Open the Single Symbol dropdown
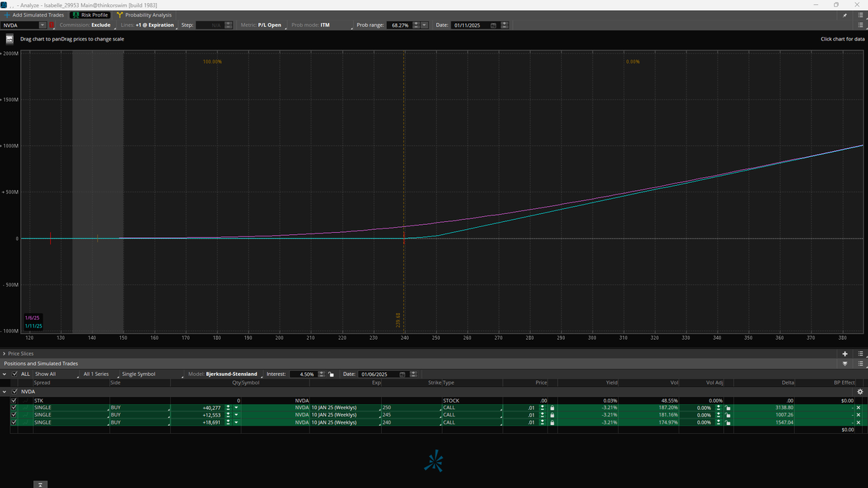The image size is (868, 488). (x=152, y=374)
